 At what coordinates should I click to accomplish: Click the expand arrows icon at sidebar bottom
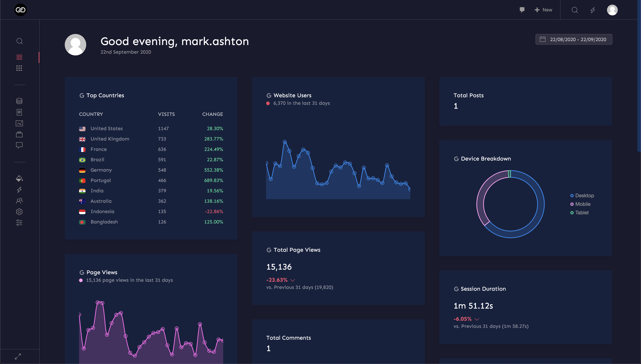pos(18,356)
